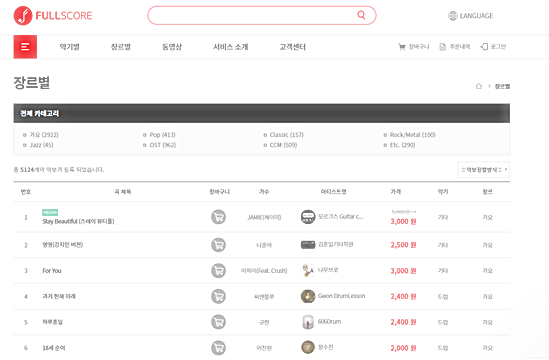This screenshot has height=360, width=549.
Task: Add row 4 Gwon DrumLesson song to cart
Action: point(218,297)
